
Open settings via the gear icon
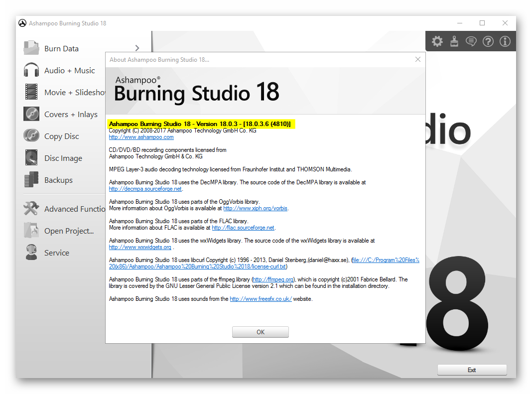click(x=437, y=41)
